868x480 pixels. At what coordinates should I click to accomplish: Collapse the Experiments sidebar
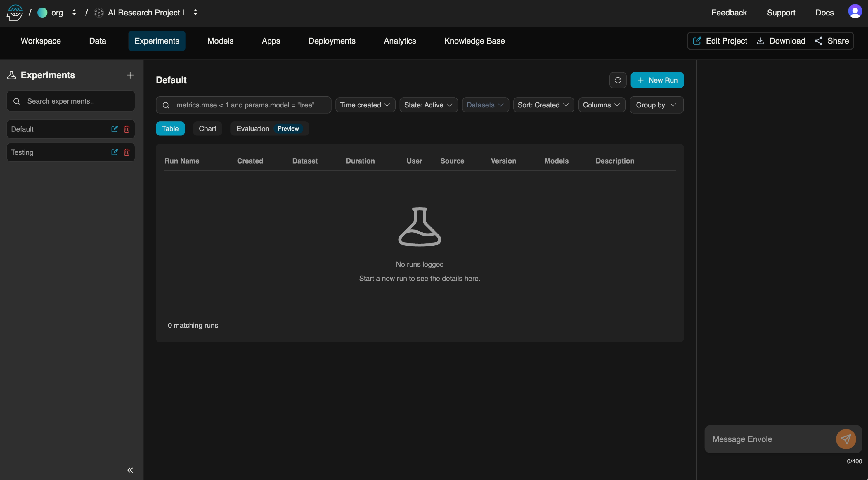[x=130, y=470]
